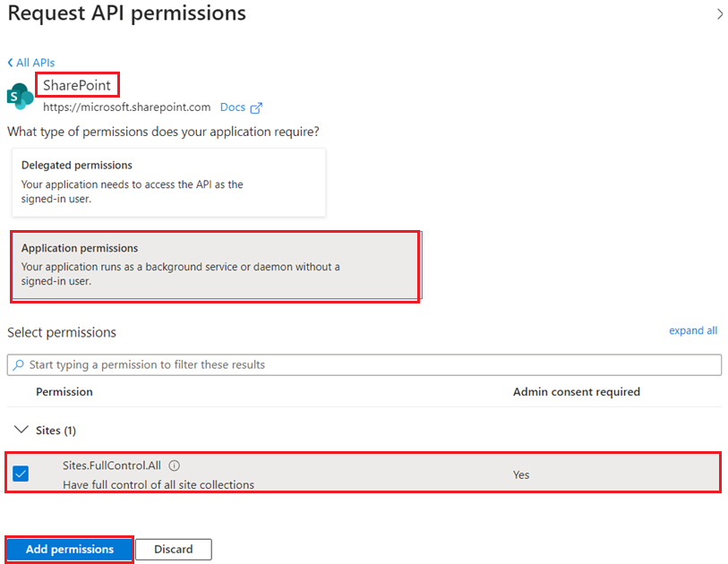Click the back chevron beside All APIs
The width and height of the screenshot is (728, 564).
10,63
